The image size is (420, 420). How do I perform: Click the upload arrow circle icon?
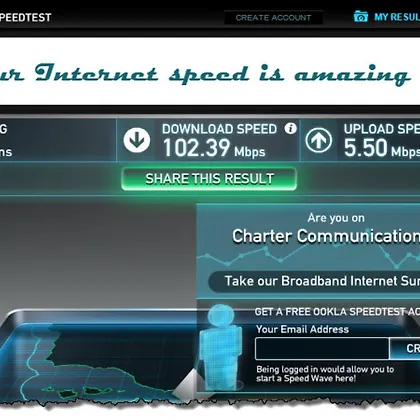coord(319,140)
